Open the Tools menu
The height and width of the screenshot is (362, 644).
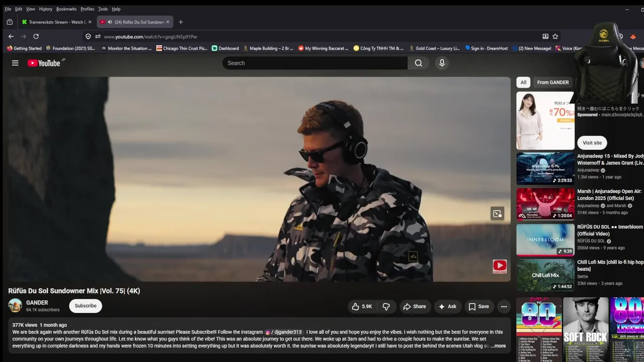(103, 9)
